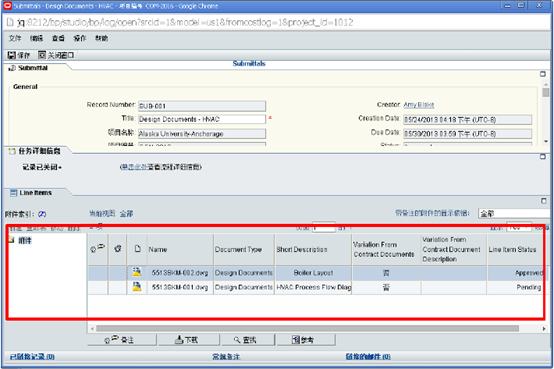The image size is (554, 369).
Task: Open the 文件 (File) menu
Action: tap(15, 38)
